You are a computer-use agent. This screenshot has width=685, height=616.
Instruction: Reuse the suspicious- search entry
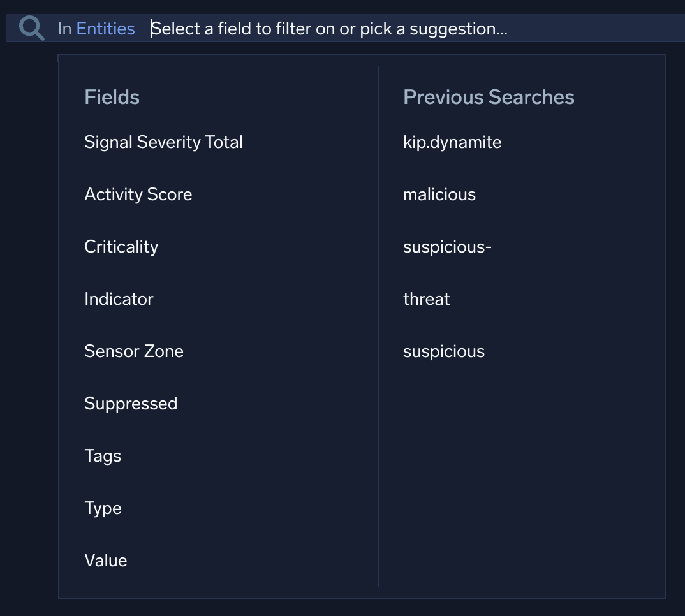(446, 246)
